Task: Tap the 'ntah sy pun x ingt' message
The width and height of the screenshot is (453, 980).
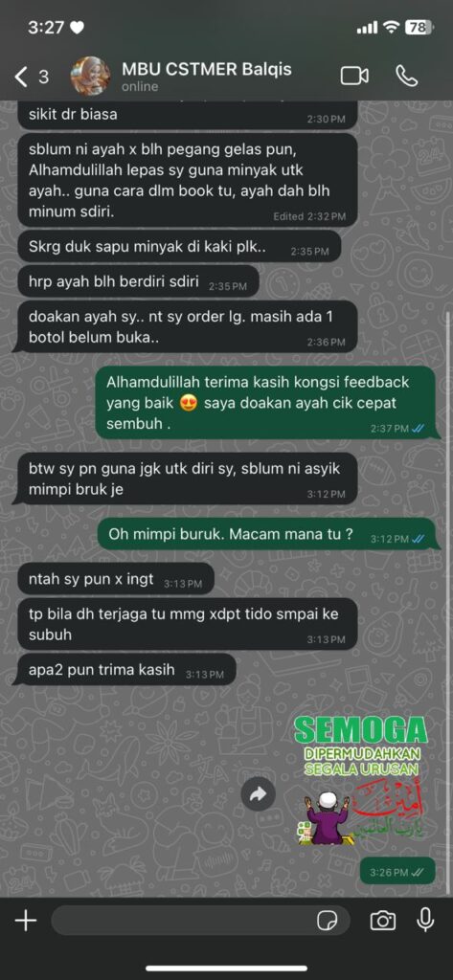Action: (115, 580)
